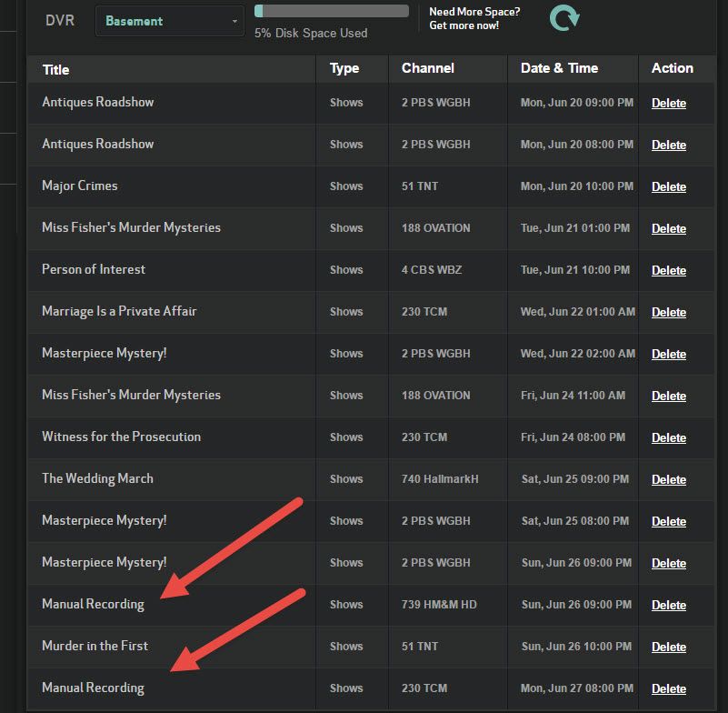Image resolution: width=728 pixels, height=713 pixels.
Task: Delete Marriage Is a Private Affair
Action: pyautogui.click(x=669, y=312)
